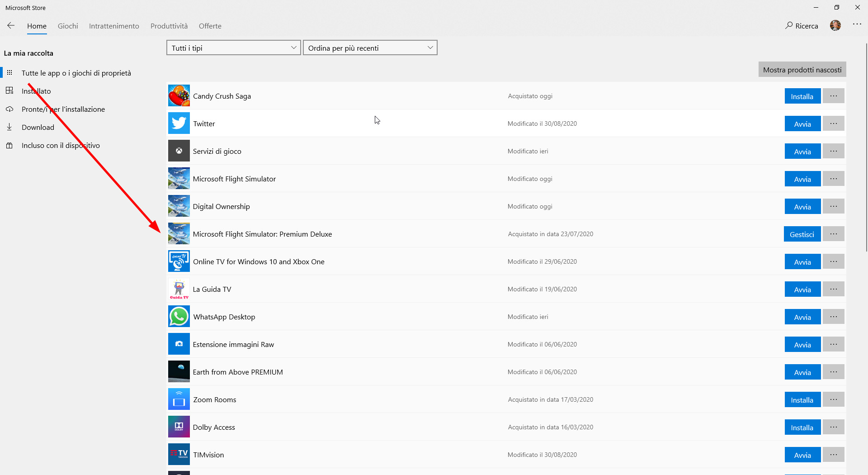This screenshot has height=475, width=868.
Task: Open the Ordina per più recenti dropdown
Action: pyautogui.click(x=370, y=48)
